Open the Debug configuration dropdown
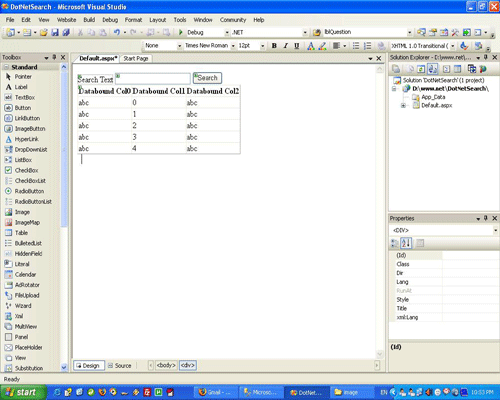 pos(227,33)
